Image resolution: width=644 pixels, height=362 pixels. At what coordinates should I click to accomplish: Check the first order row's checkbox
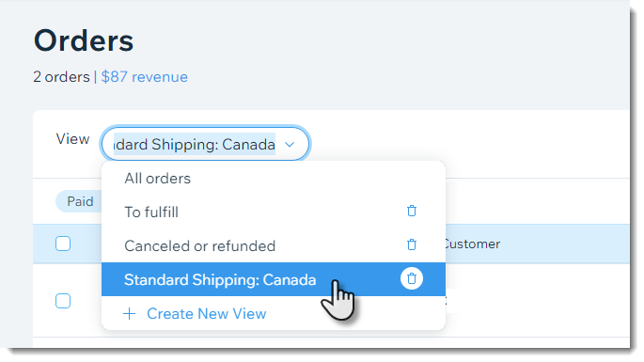[x=63, y=301]
